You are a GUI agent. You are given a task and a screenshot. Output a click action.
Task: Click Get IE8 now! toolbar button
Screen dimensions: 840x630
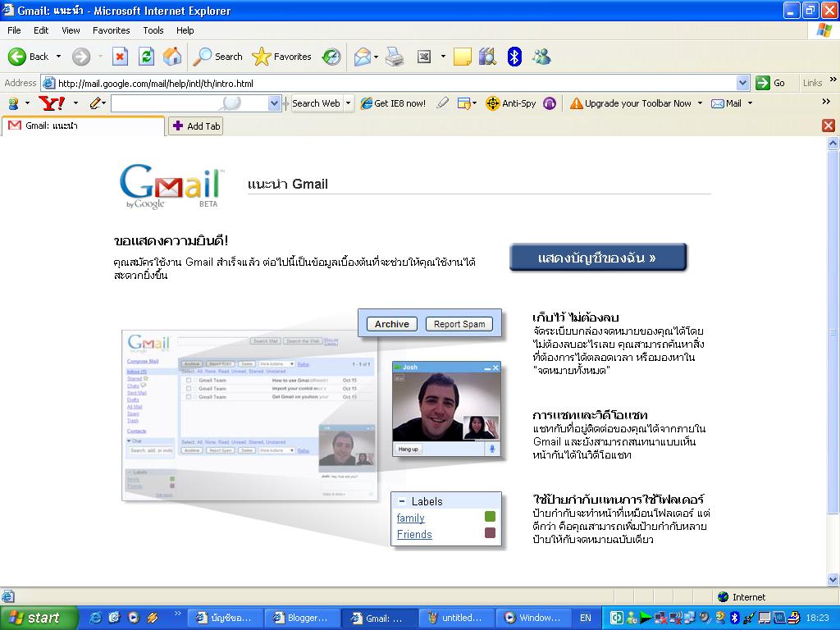[394, 103]
